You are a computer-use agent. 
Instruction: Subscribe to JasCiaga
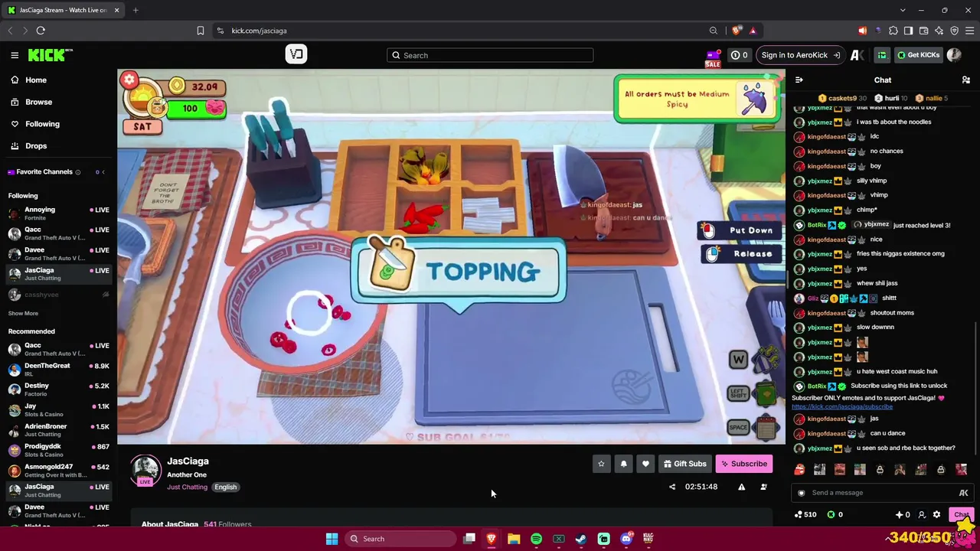point(744,464)
